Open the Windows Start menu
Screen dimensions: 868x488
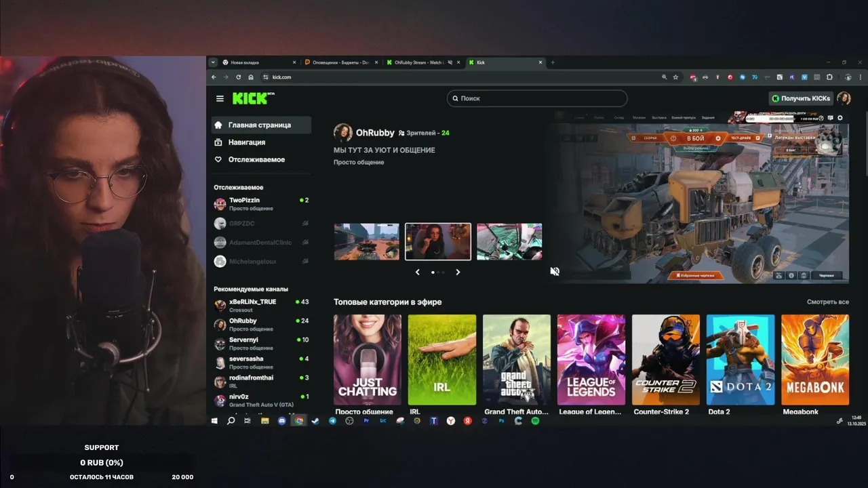(x=214, y=421)
